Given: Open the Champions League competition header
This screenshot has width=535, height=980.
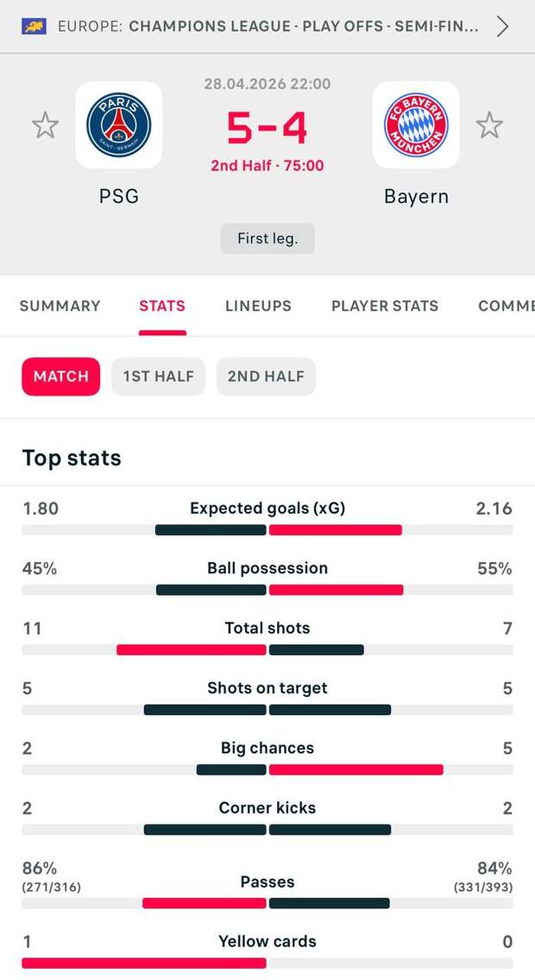Looking at the screenshot, I should click(267, 26).
